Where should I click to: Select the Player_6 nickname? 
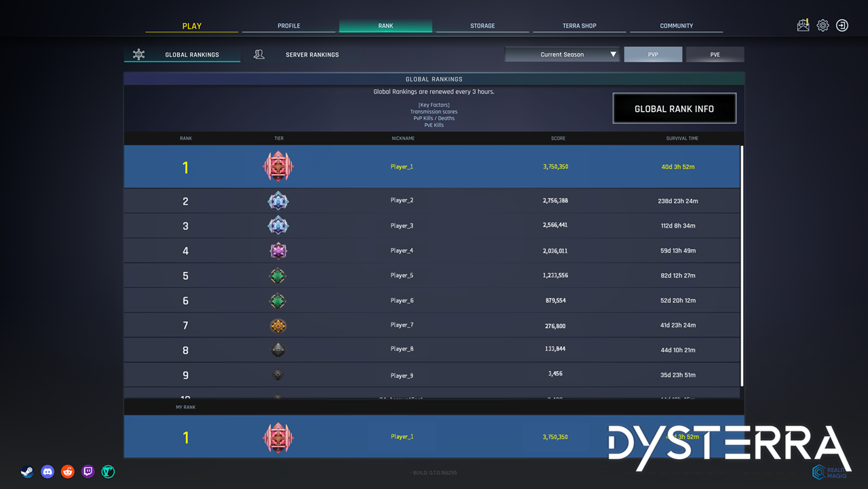click(x=402, y=300)
